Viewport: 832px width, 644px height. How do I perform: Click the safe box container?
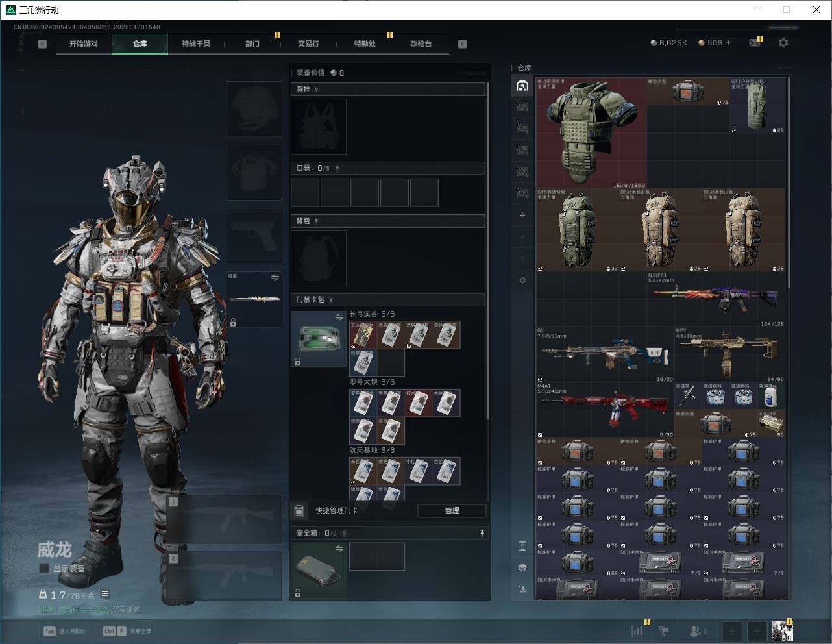[x=319, y=571]
